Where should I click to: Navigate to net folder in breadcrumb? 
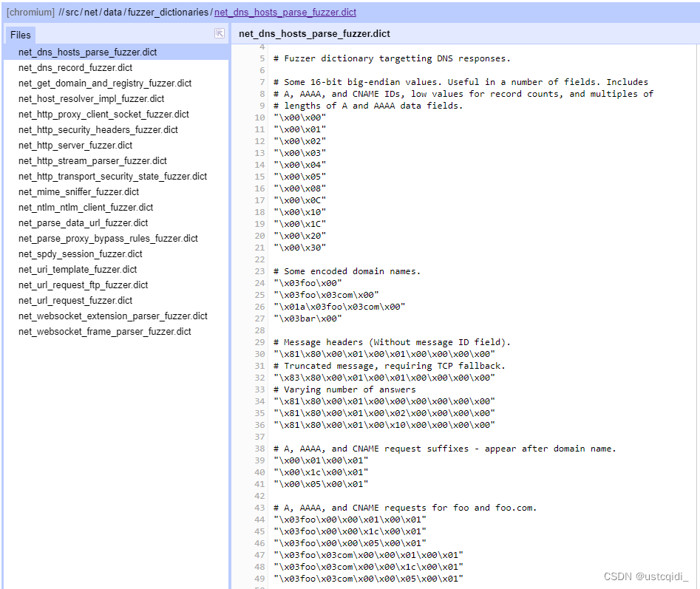click(91, 13)
